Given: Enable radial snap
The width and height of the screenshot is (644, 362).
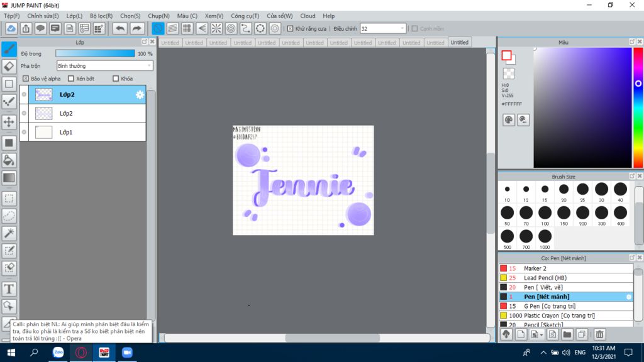Looking at the screenshot, I should pyautogui.click(x=216, y=28).
